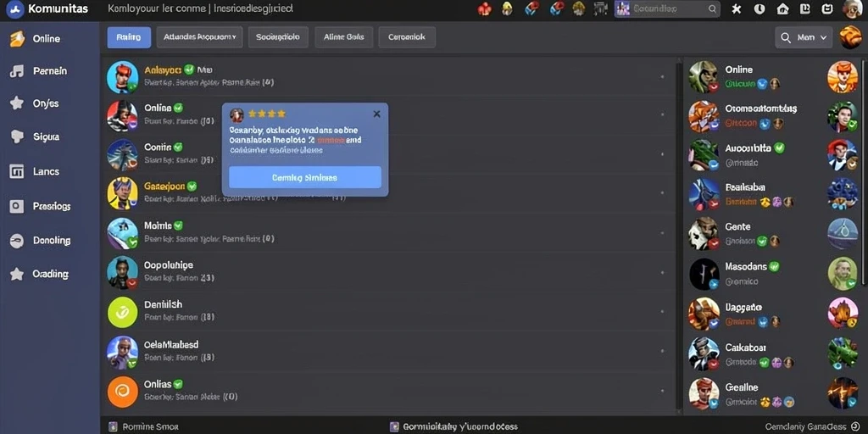Switch to the Atlundes Aropuemy tab
Viewport: 868px width, 434px height.
point(200,37)
